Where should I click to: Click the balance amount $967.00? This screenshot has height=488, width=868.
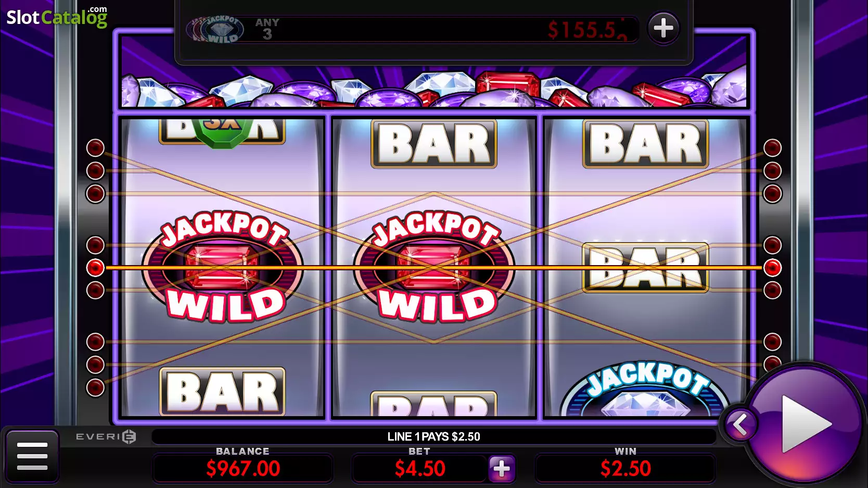pyautogui.click(x=243, y=469)
